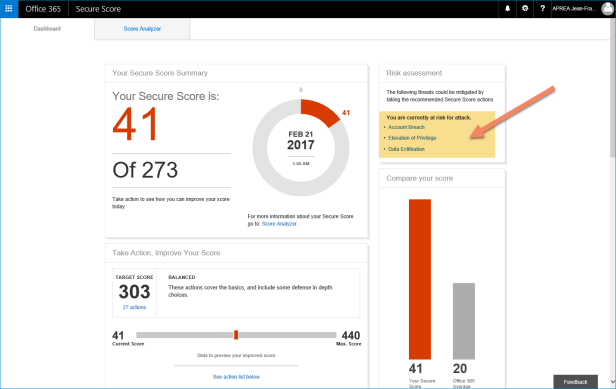
Task: Click the target score slider handle
Action: tap(236, 335)
